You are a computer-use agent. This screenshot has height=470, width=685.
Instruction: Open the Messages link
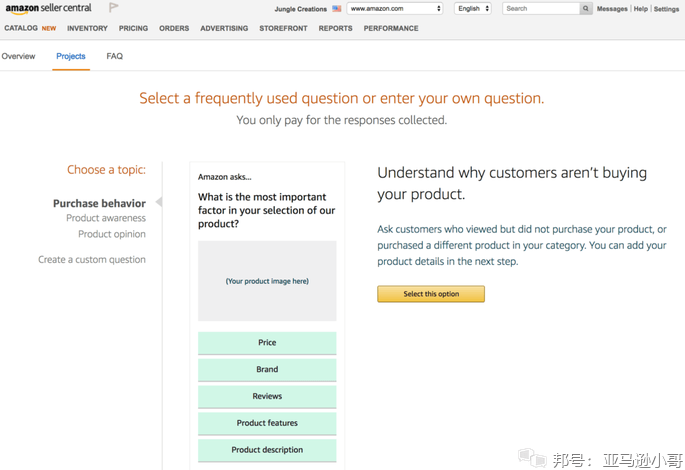pyautogui.click(x=612, y=9)
